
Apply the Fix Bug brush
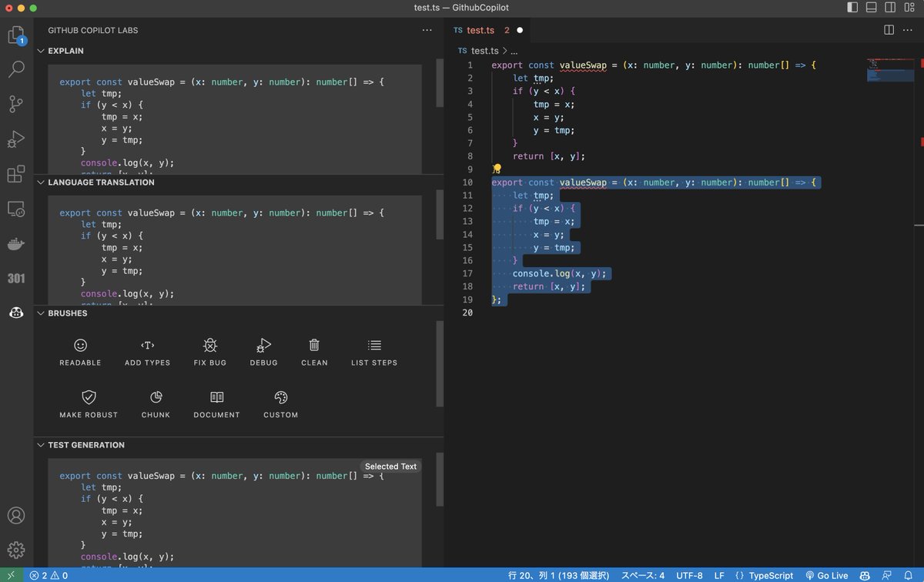point(210,353)
